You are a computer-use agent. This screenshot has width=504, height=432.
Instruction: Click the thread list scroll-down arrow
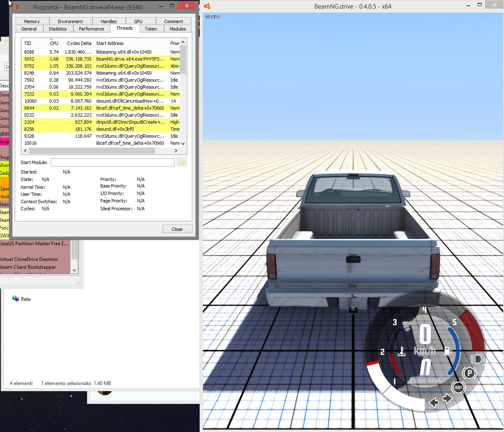point(183,143)
